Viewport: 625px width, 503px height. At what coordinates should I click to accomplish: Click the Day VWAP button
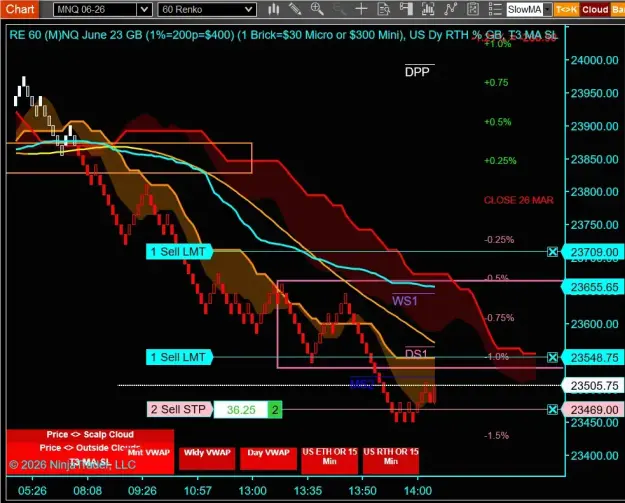click(x=268, y=458)
